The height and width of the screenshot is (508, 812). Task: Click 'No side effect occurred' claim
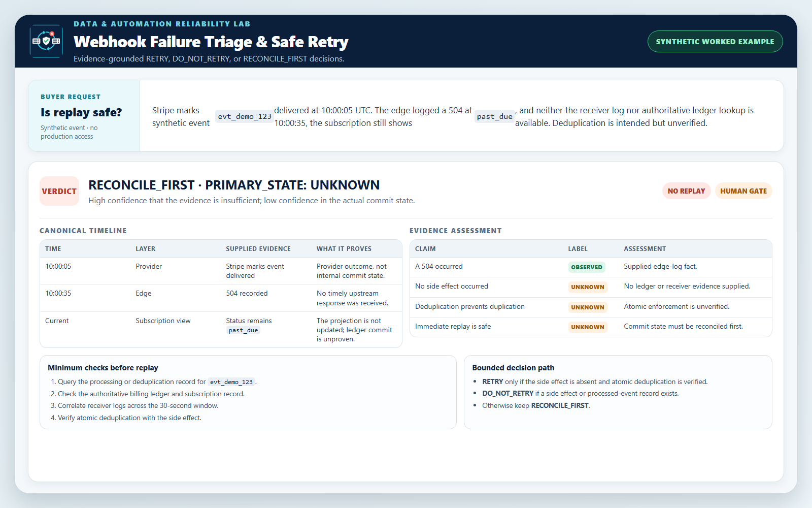coord(452,286)
